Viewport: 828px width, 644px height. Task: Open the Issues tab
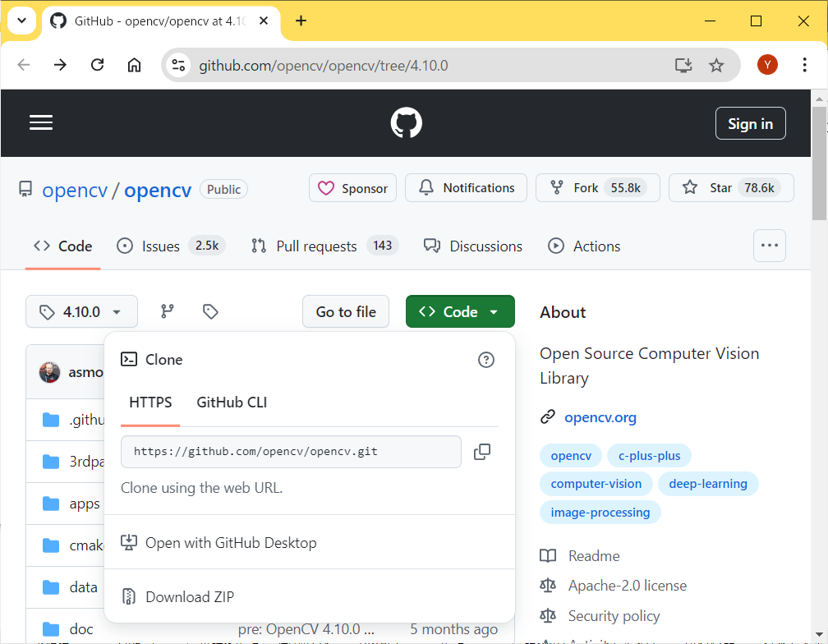tap(160, 246)
